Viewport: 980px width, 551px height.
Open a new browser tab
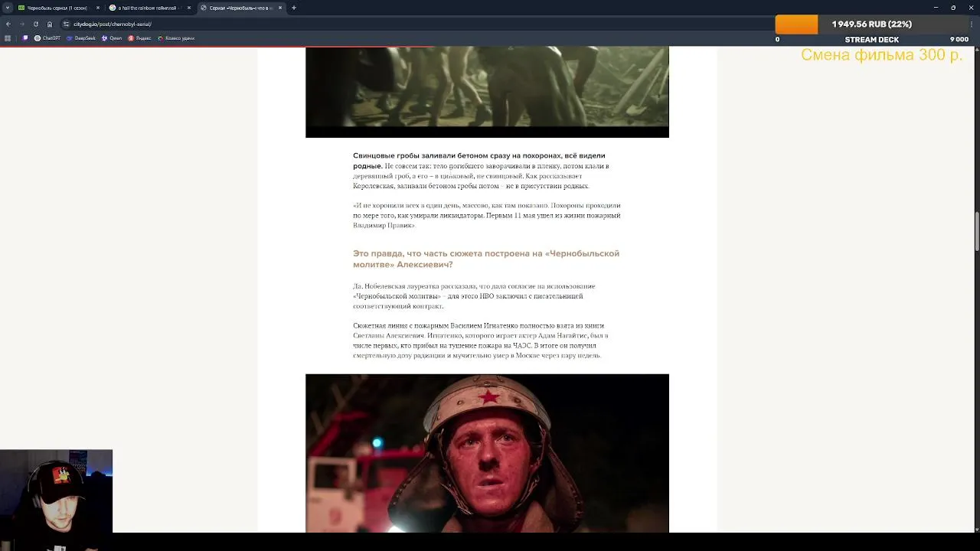pyautogui.click(x=294, y=8)
